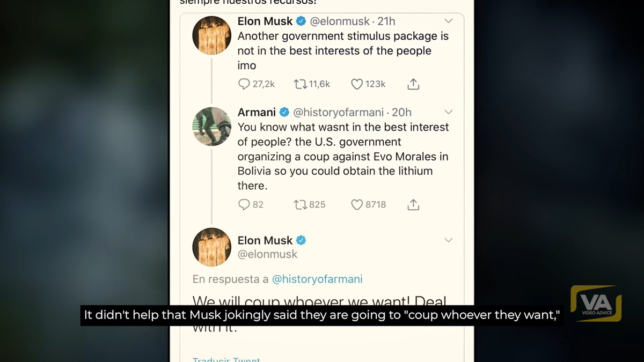Open options chevron on Elon's first tweet
Screen dimensions: 644x362
point(449,21)
